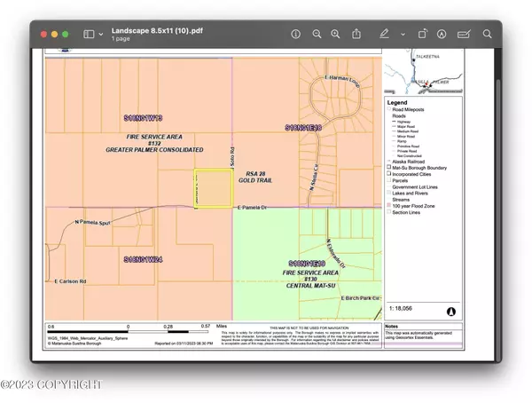
Task: Select the Highlight pen tool
Action: point(384,34)
